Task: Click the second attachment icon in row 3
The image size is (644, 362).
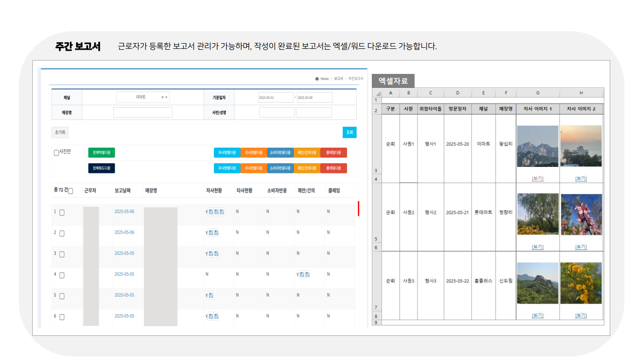Action: 217,253
